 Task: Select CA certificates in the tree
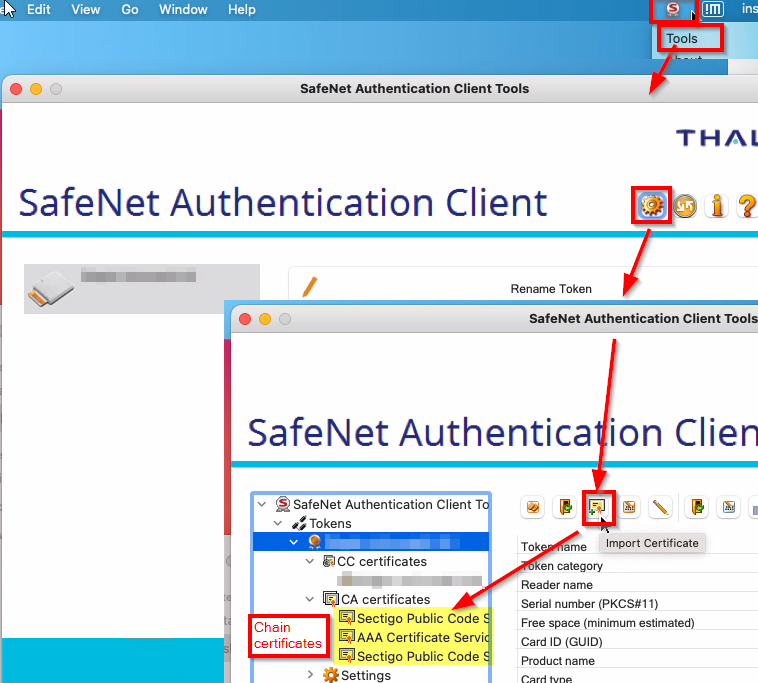click(x=385, y=599)
